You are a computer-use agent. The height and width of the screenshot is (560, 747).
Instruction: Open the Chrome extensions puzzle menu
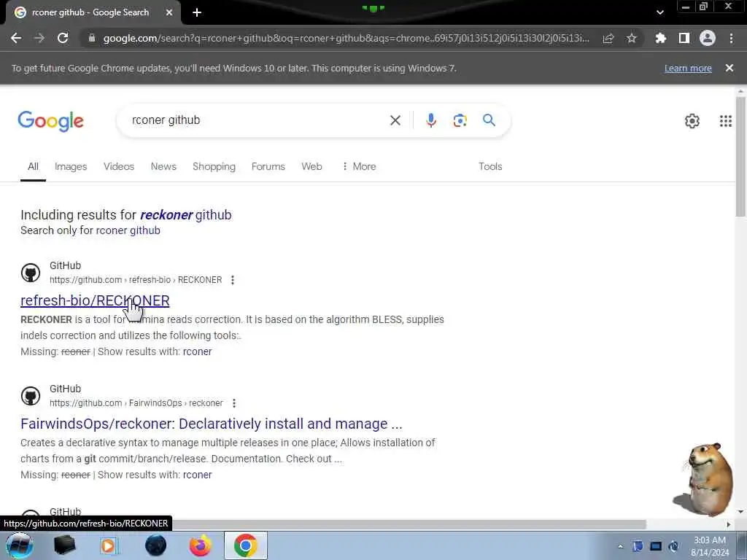[660, 38]
